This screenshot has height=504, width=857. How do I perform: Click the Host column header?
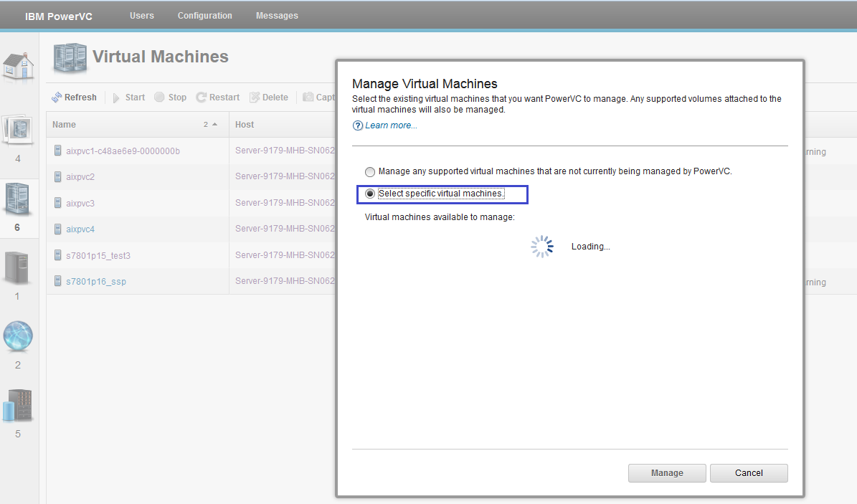(245, 125)
